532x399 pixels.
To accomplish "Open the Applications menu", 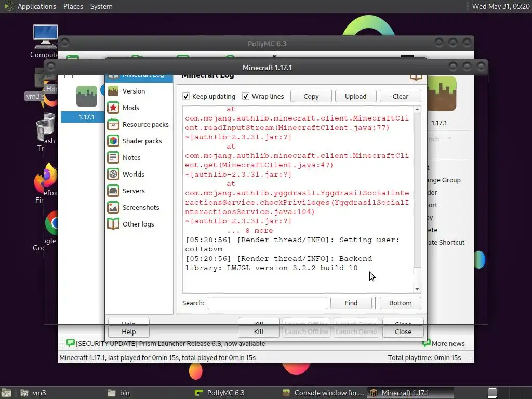I will (37, 6).
